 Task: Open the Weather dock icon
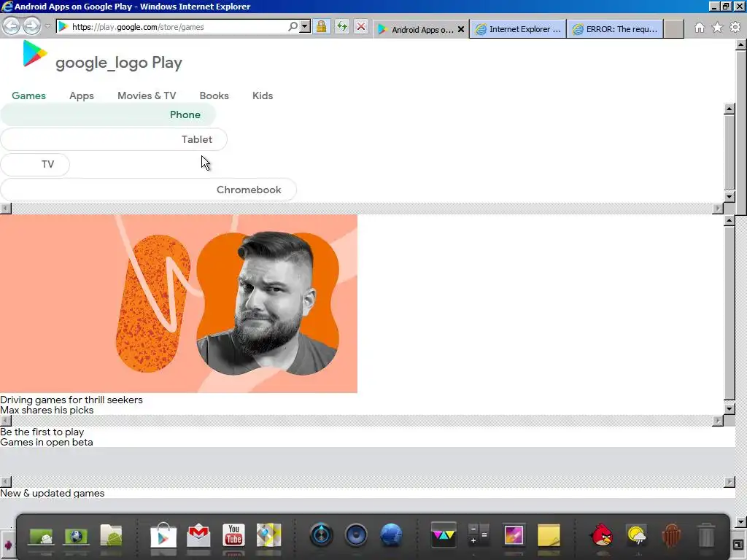click(637, 535)
